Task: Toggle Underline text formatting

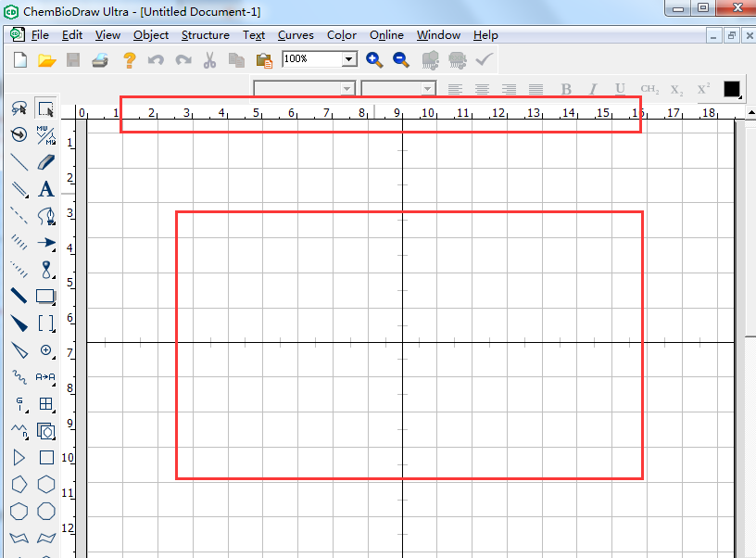Action: (x=620, y=89)
